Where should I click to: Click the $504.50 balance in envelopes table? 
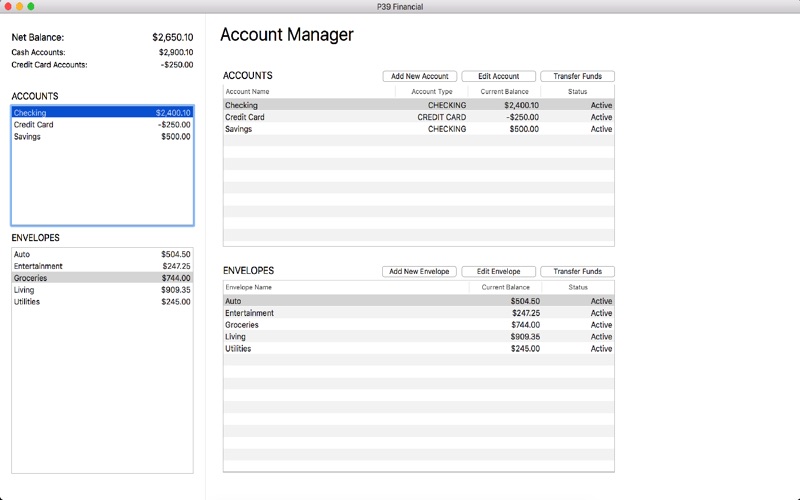coord(525,301)
